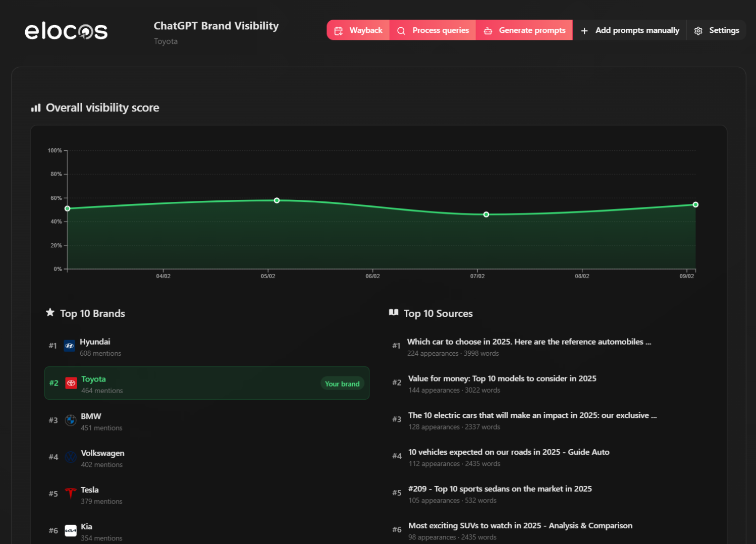Open source 'Which car to choose in 2025'
Image resolution: width=756 pixels, height=544 pixels.
pos(529,342)
